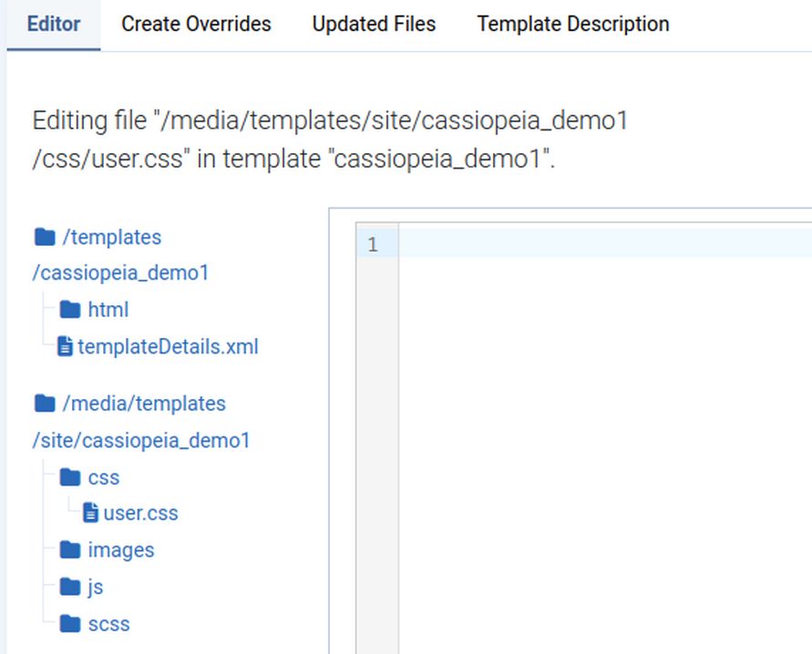Click line 1 in the code editor
Screen dimensions: 812x654
[601, 244]
